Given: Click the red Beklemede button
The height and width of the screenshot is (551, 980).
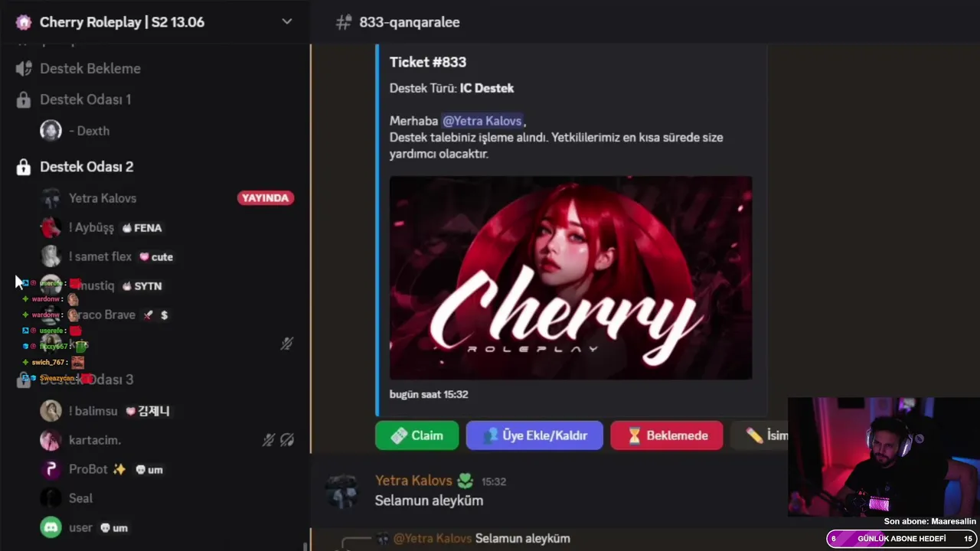Looking at the screenshot, I should 667,435.
